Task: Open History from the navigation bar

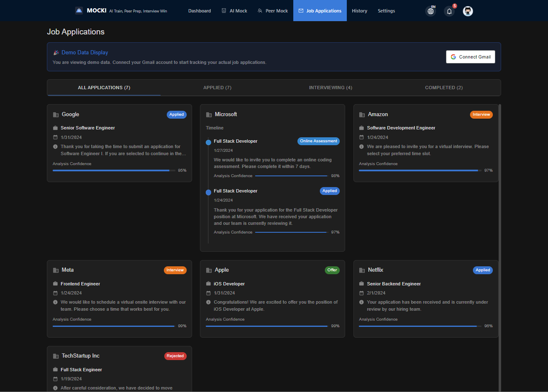Action: [x=359, y=11]
